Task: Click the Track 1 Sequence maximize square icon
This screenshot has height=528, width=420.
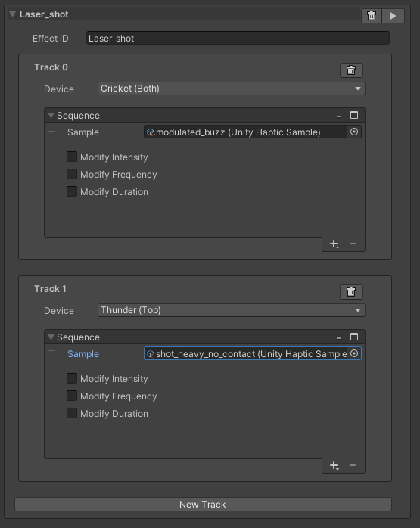Action: [354, 337]
